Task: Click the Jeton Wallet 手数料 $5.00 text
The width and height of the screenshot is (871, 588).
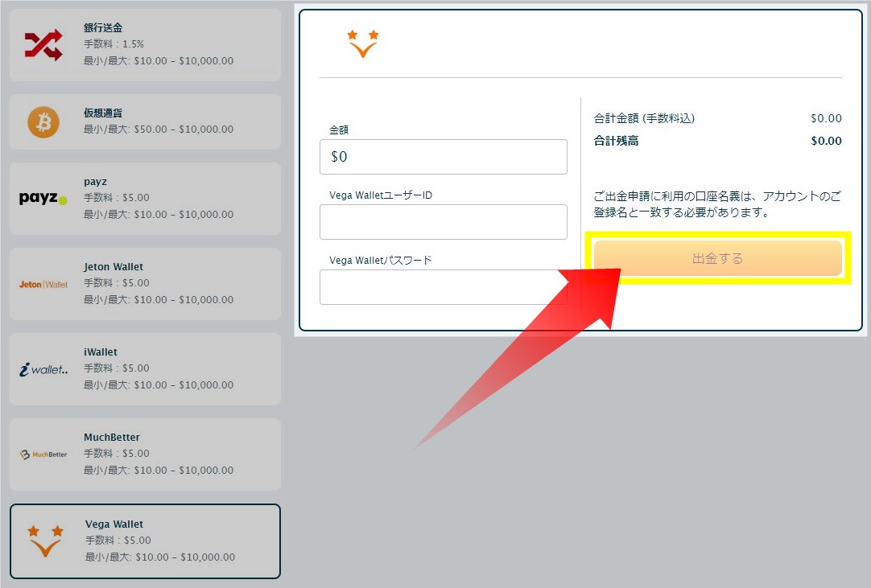Action: click(117, 283)
